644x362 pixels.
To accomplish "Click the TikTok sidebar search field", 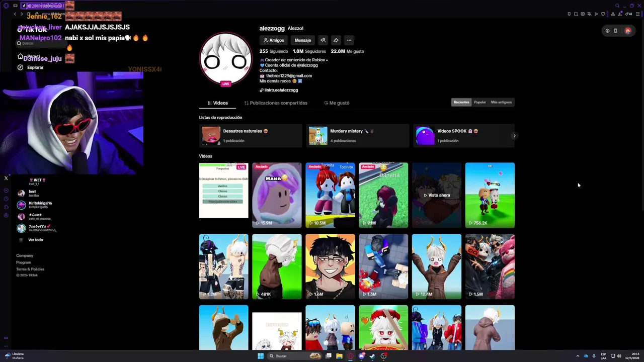I will click(x=40, y=43).
